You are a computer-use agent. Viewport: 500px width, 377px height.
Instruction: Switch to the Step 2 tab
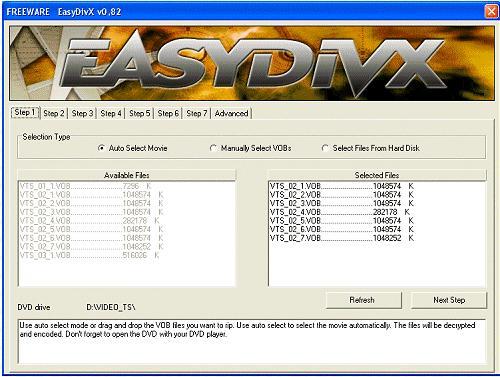pyautogui.click(x=54, y=113)
